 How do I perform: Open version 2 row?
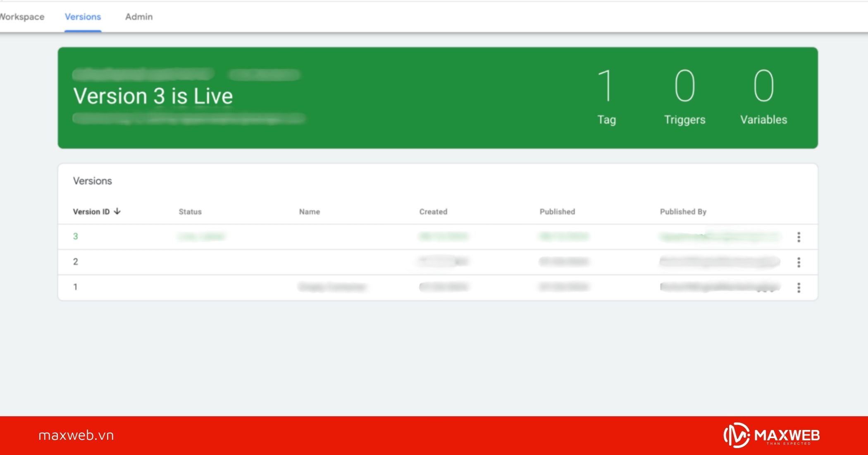(76, 262)
